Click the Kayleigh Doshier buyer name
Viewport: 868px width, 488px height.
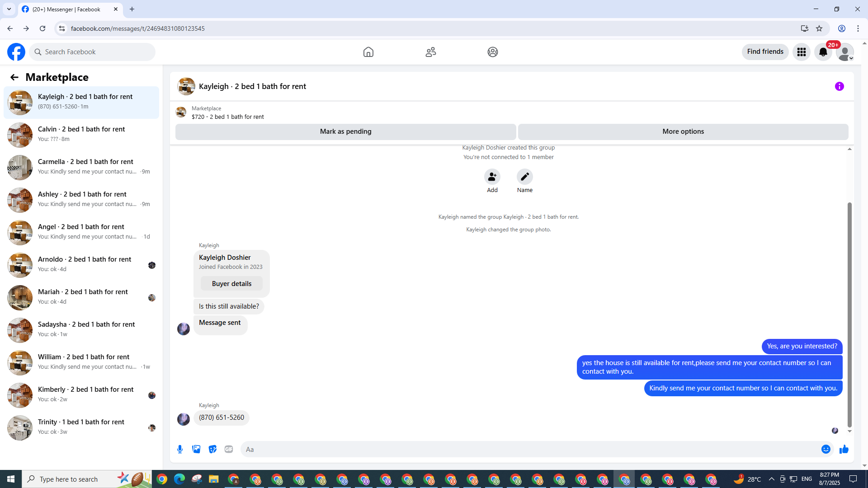point(225,258)
